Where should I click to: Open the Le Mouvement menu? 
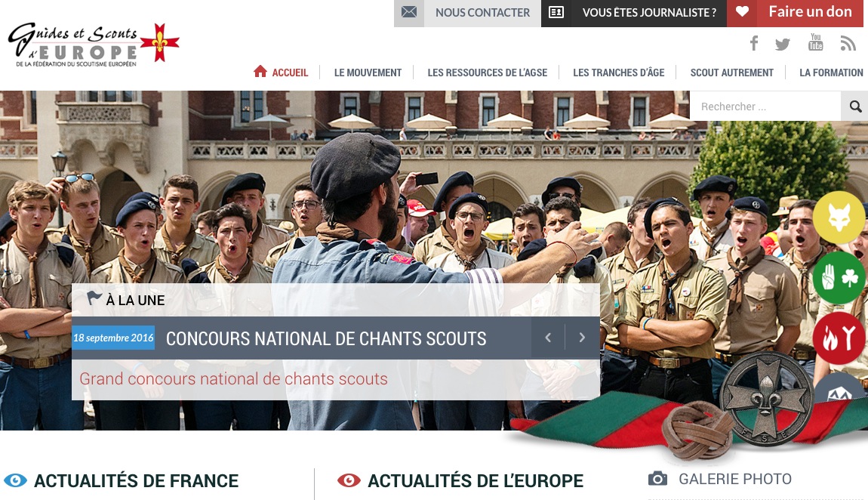368,73
